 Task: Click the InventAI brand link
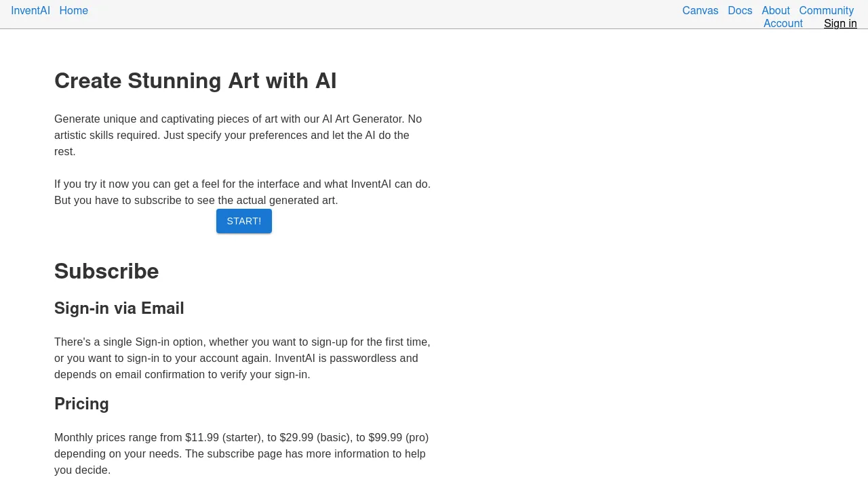tap(31, 11)
